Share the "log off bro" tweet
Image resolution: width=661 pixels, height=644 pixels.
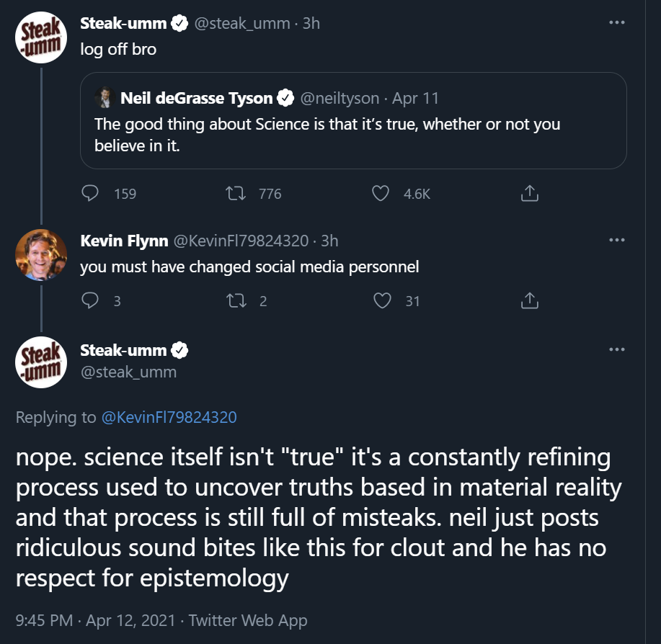click(x=528, y=193)
